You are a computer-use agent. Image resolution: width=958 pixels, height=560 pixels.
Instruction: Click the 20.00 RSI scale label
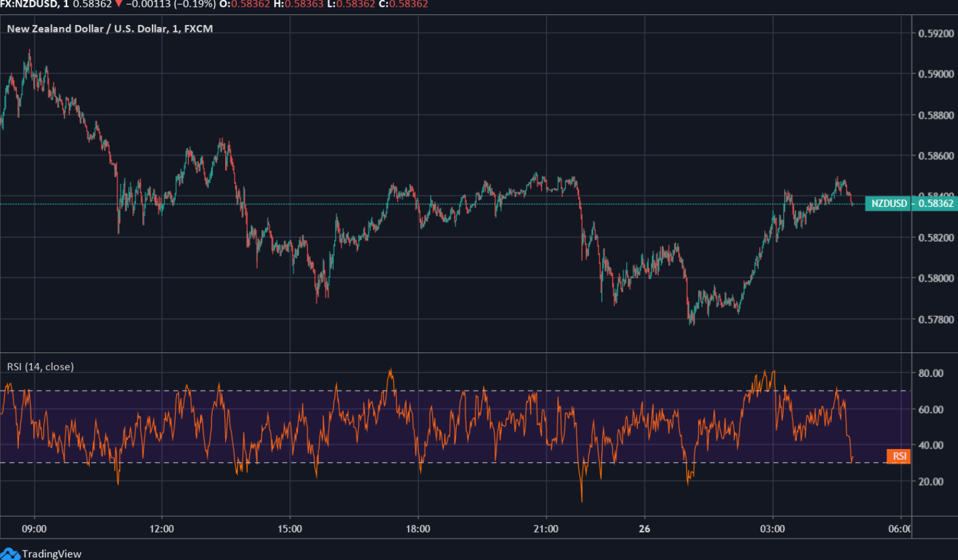tap(930, 482)
